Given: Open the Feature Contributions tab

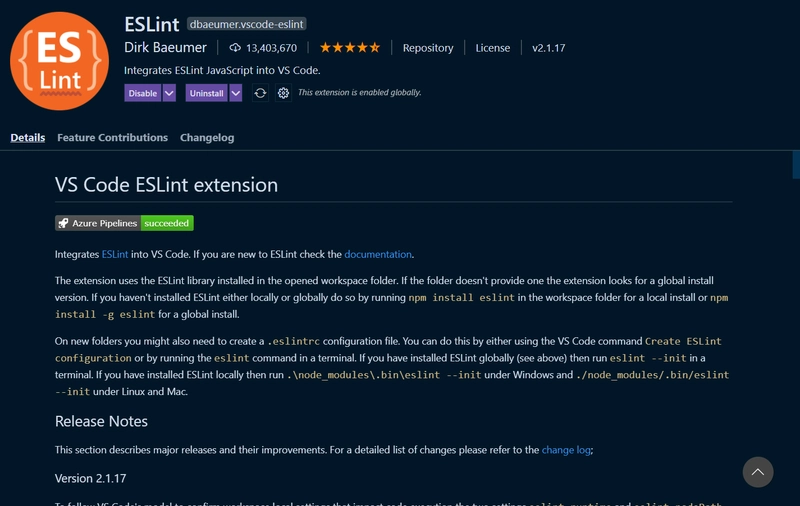Looking at the screenshot, I should coord(112,137).
